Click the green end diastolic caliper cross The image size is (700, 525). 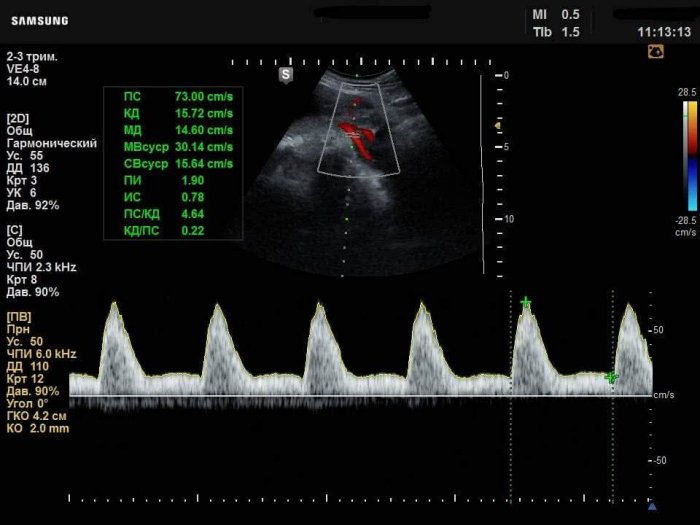click(x=612, y=377)
